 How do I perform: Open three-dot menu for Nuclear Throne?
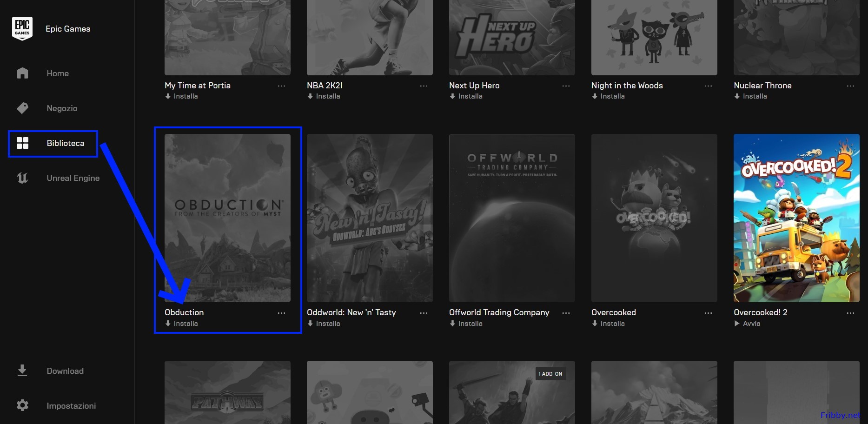pyautogui.click(x=850, y=86)
